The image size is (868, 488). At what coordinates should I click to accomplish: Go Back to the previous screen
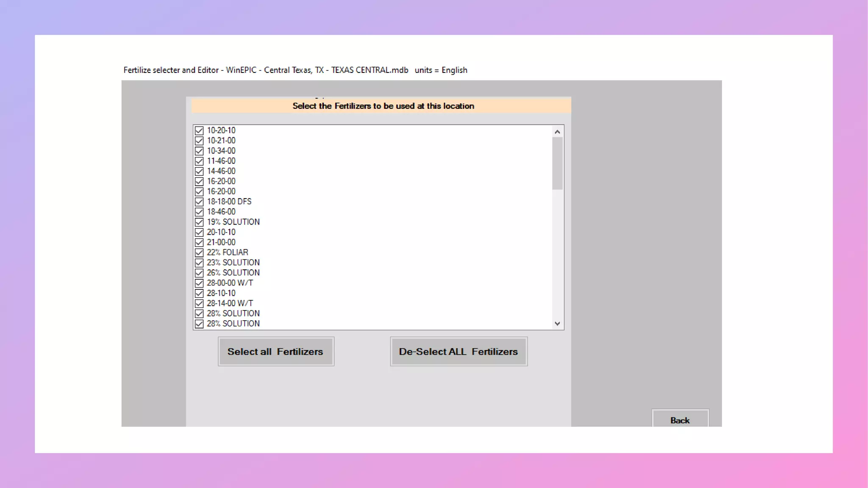680,420
